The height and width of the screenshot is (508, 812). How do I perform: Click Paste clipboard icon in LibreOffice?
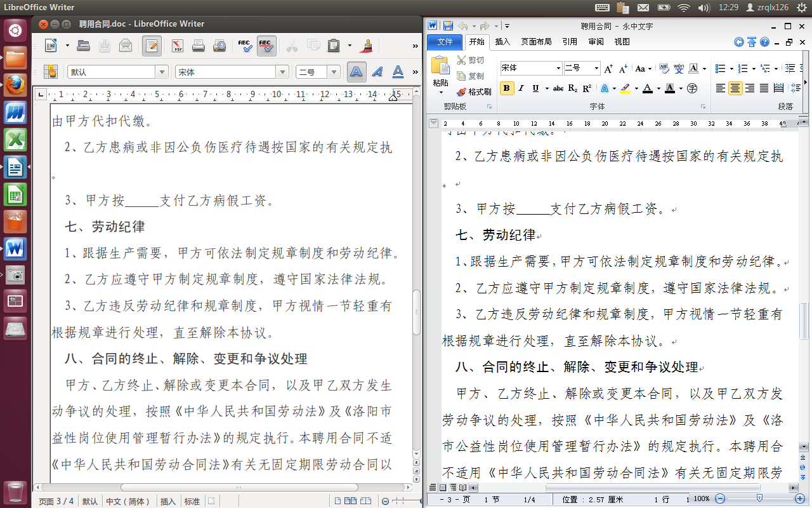click(334, 45)
